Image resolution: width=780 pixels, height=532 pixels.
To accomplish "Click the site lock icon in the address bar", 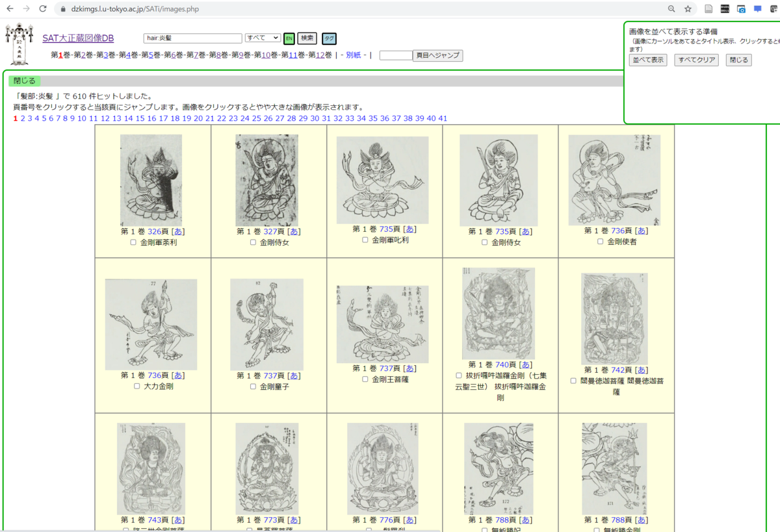I will click(x=63, y=9).
